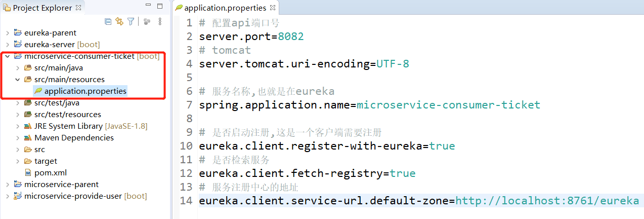Click the microservice-consumer-ticket value on line 7
This screenshot has height=219, width=644.
[448, 105]
